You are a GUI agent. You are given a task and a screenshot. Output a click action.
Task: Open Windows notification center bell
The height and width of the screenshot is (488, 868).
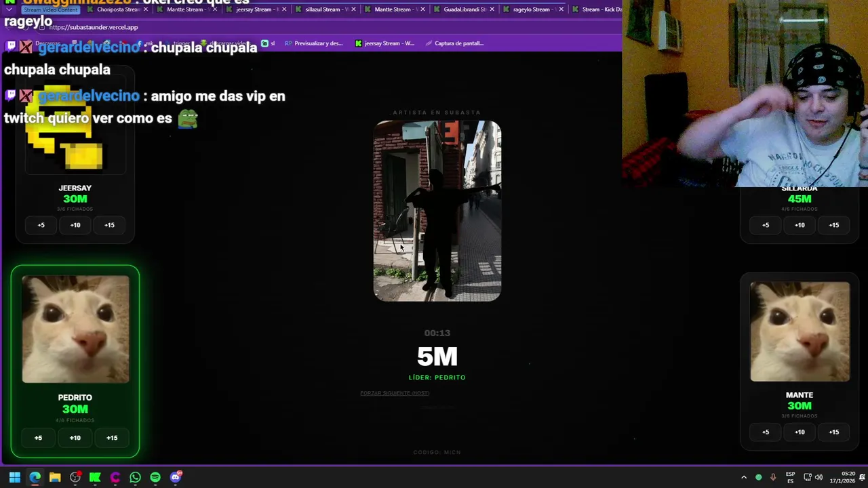(862, 477)
